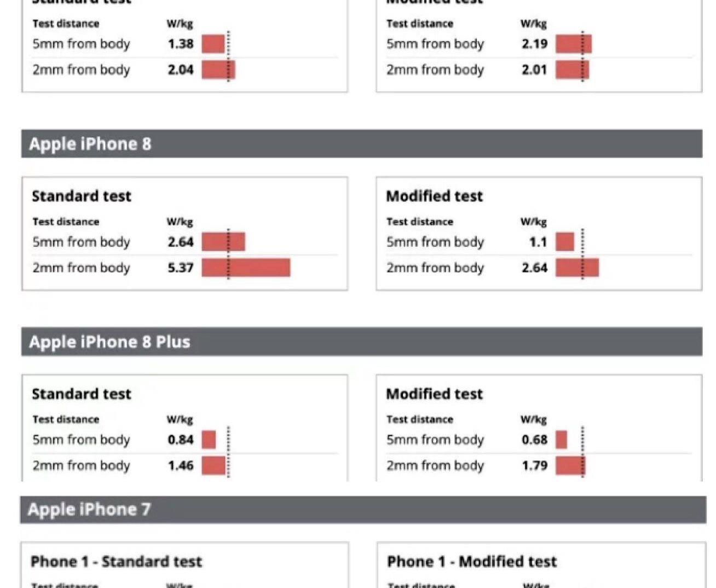This screenshot has width=716, height=588.
Task: Click the Apple iPhone 7 section header
Action: pyautogui.click(x=89, y=510)
